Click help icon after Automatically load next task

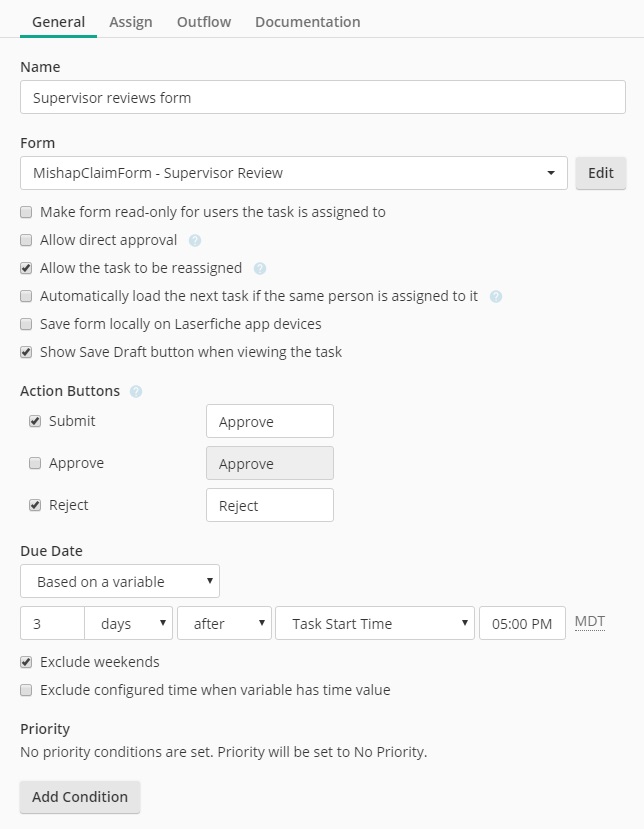click(496, 297)
